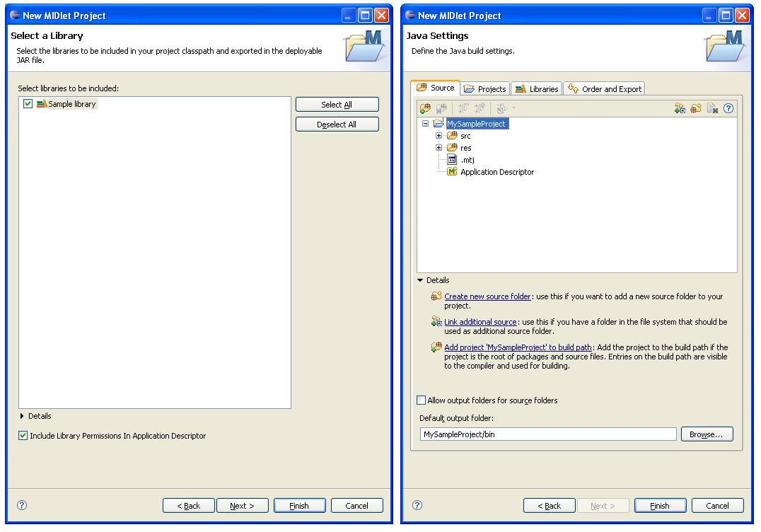Click the greyed Include toolbar icon
The height and width of the screenshot is (532, 761).
click(480, 108)
